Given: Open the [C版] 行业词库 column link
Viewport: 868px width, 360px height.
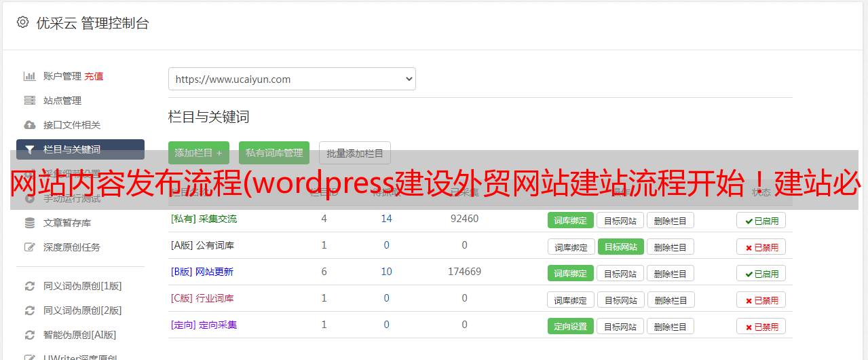Looking at the screenshot, I should pyautogui.click(x=202, y=298).
